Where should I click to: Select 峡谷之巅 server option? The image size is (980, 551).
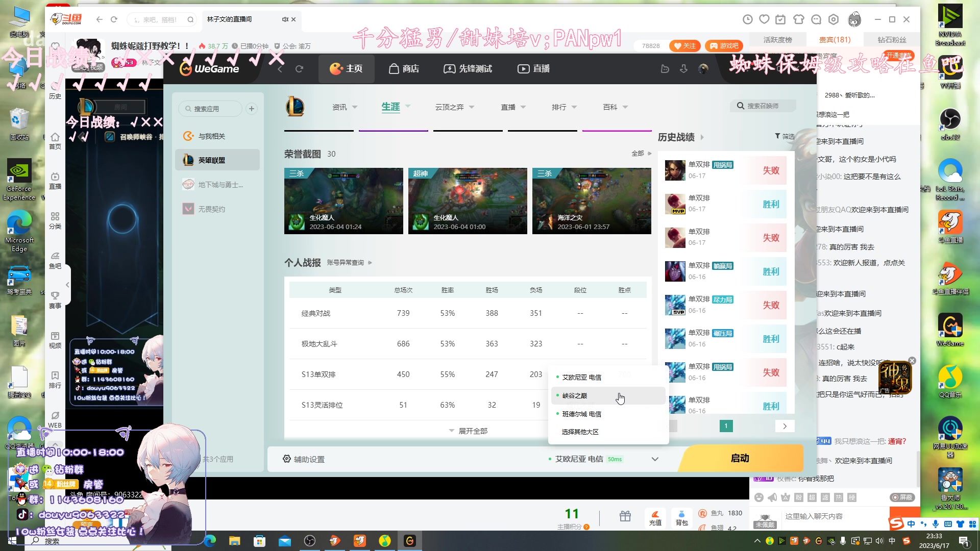(x=575, y=396)
